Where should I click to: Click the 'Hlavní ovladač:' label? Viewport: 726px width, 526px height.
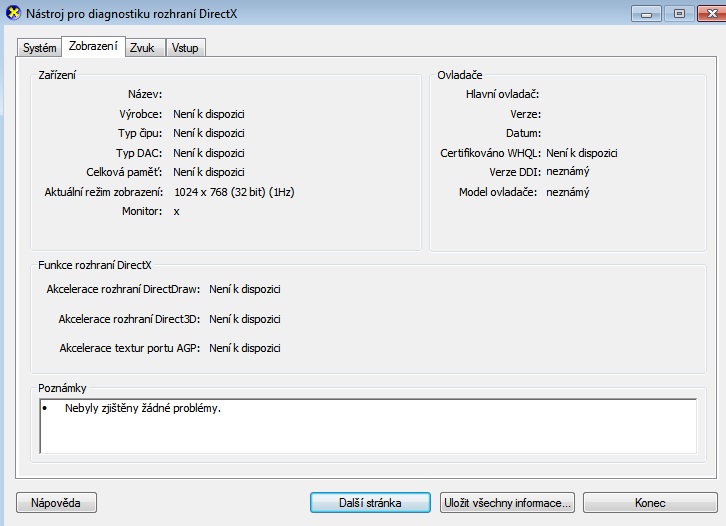coord(502,94)
